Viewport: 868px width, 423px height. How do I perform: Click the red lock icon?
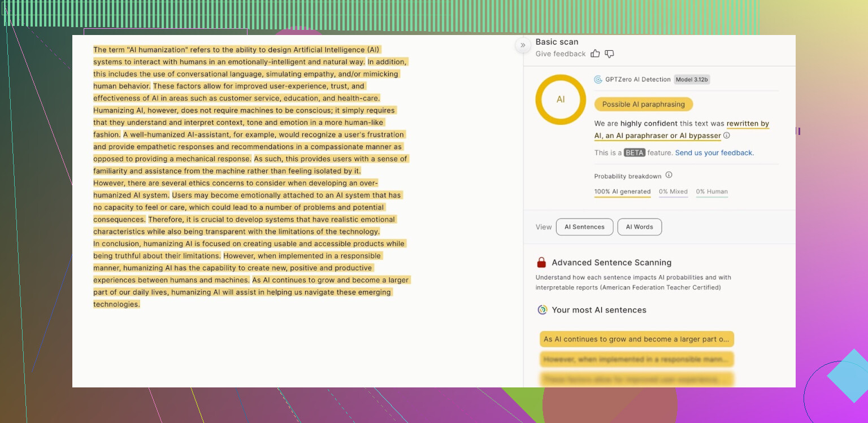[541, 263]
